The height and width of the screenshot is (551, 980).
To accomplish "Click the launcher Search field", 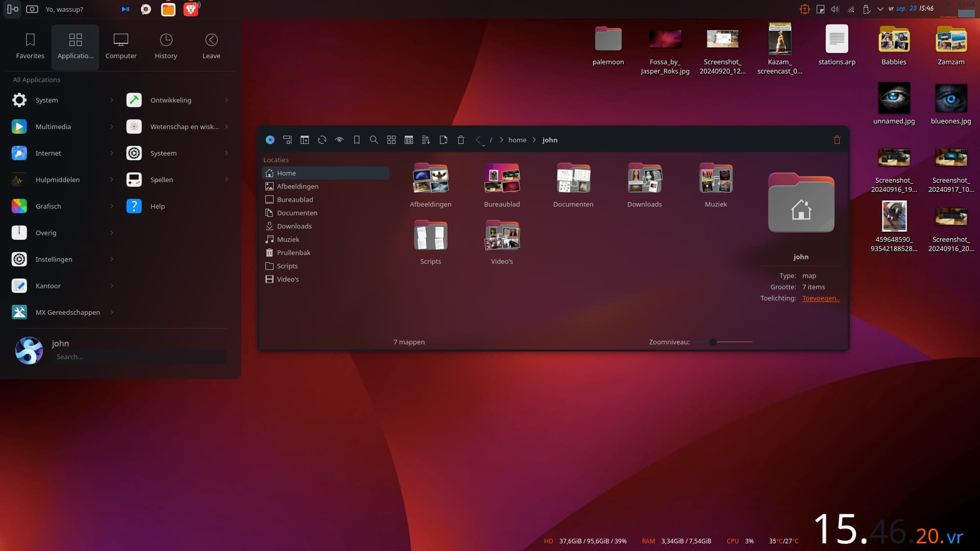I will tap(139, 357).
